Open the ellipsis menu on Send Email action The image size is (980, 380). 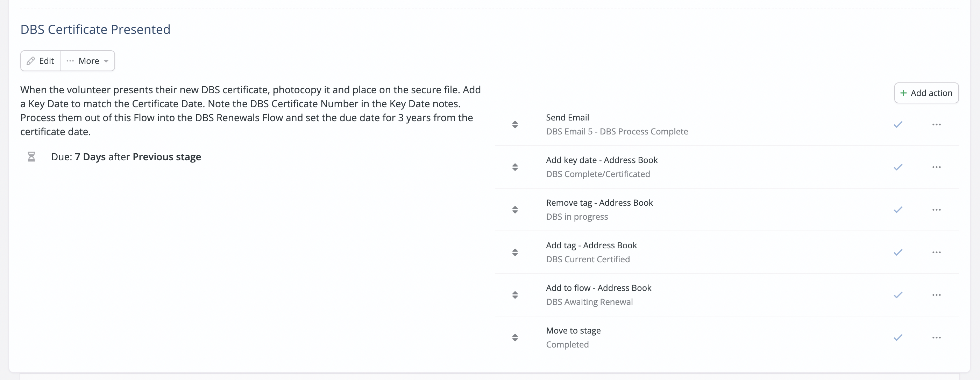point(937,124)
